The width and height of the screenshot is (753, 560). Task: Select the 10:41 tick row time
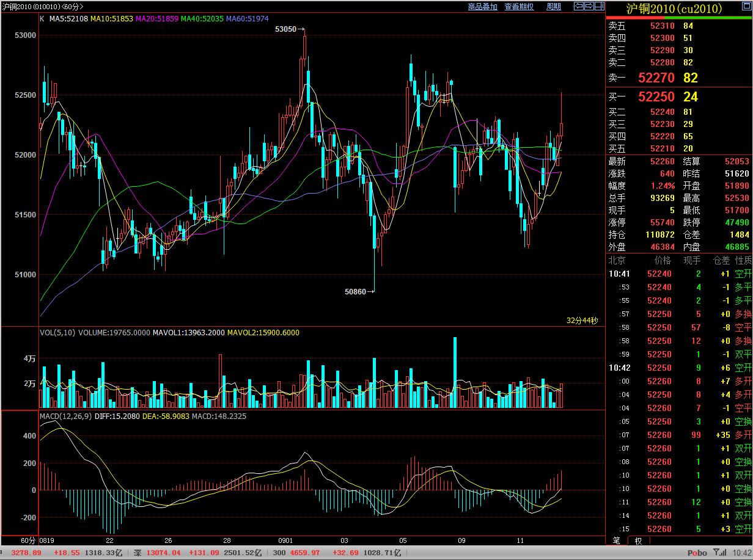619,274
